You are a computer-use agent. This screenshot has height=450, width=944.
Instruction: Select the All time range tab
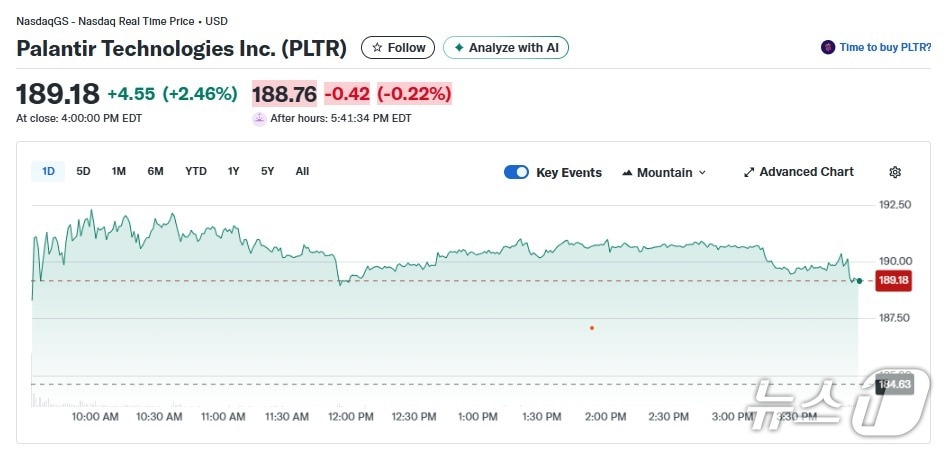coord(302,171)
